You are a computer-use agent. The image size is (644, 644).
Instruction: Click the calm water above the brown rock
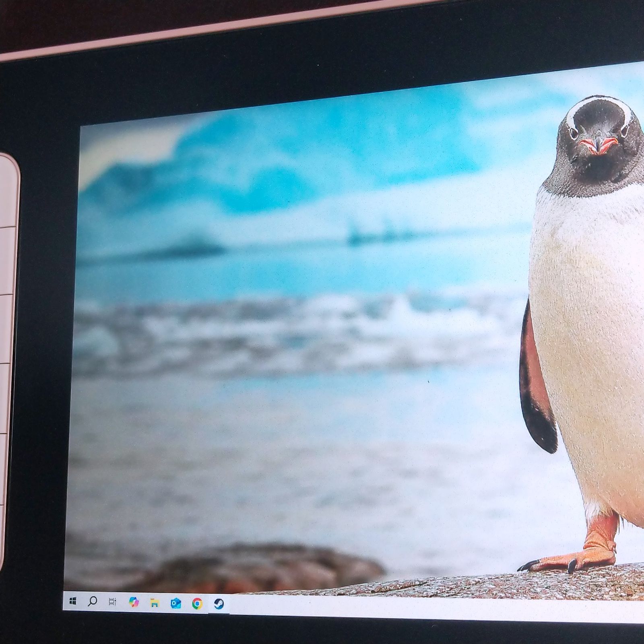coord(242,483)
